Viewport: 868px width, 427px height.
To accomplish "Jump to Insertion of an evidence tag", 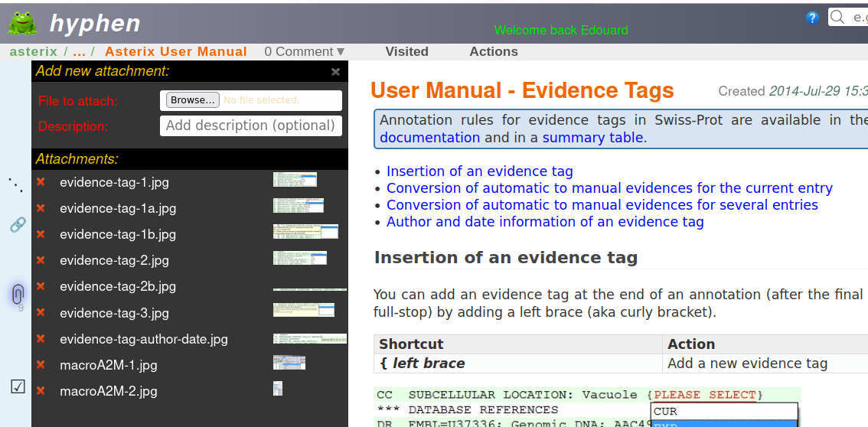I will pyautogui.click(x=480, y=171).
